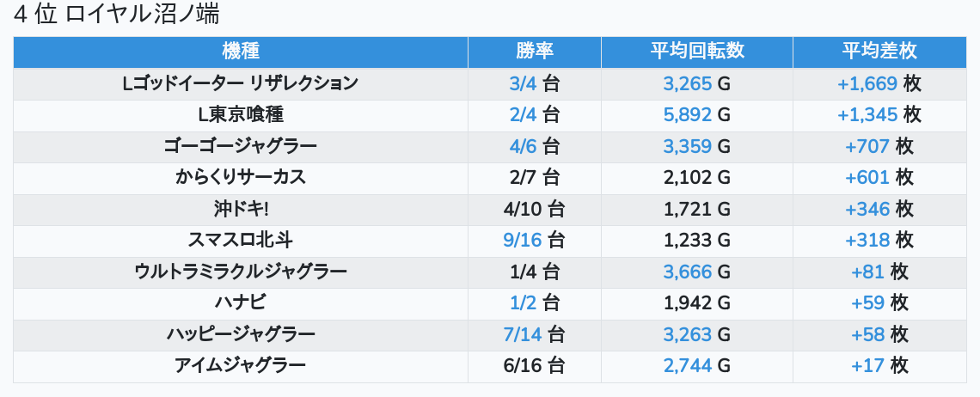Click the 平均回転数 column header
Screen dimensions: 980x397
[697, 52]
